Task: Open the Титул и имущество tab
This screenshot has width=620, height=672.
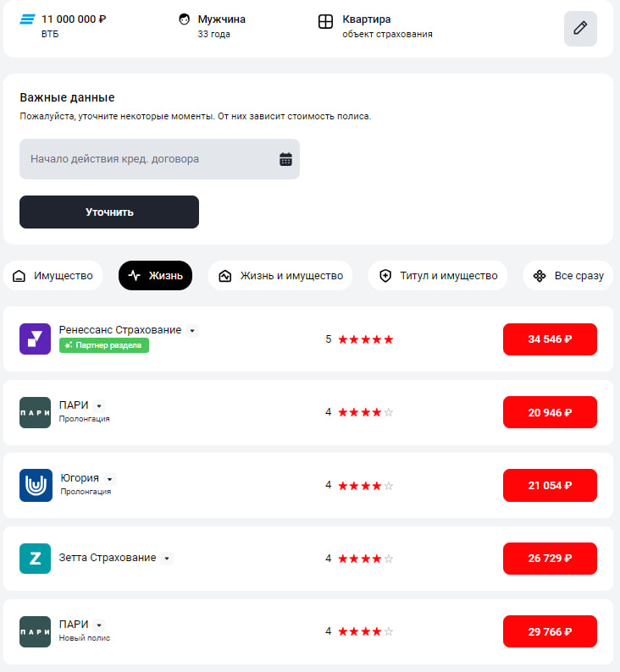Action: pyautogui.click(x=438, y=276)
